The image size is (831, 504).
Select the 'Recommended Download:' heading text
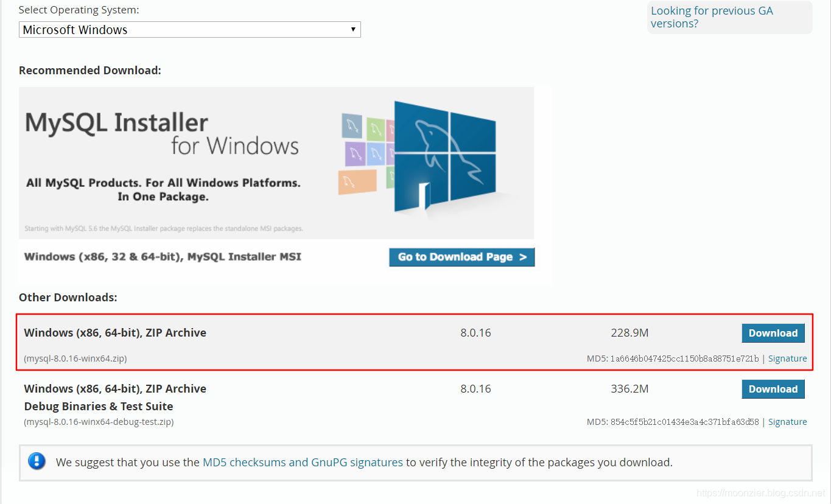pos(90,70)
